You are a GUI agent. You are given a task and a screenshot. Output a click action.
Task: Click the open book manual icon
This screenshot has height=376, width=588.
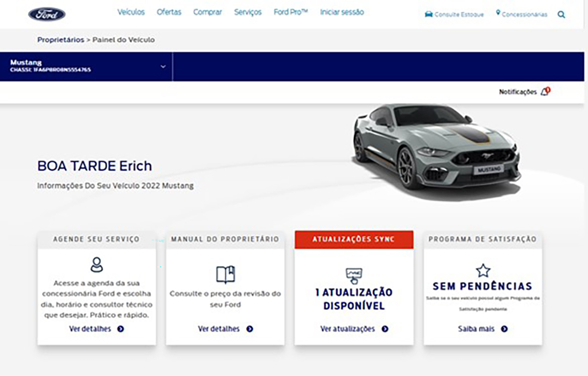225,274
